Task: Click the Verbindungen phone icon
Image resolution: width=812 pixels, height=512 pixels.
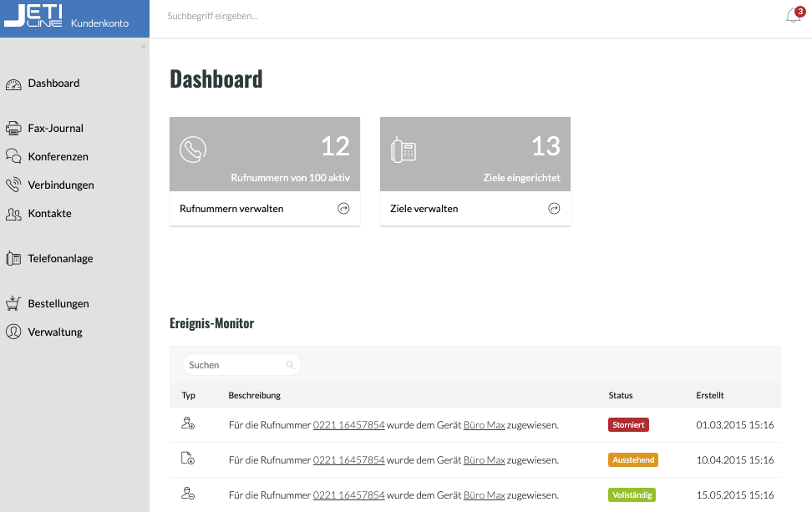Action: (13, 185)
